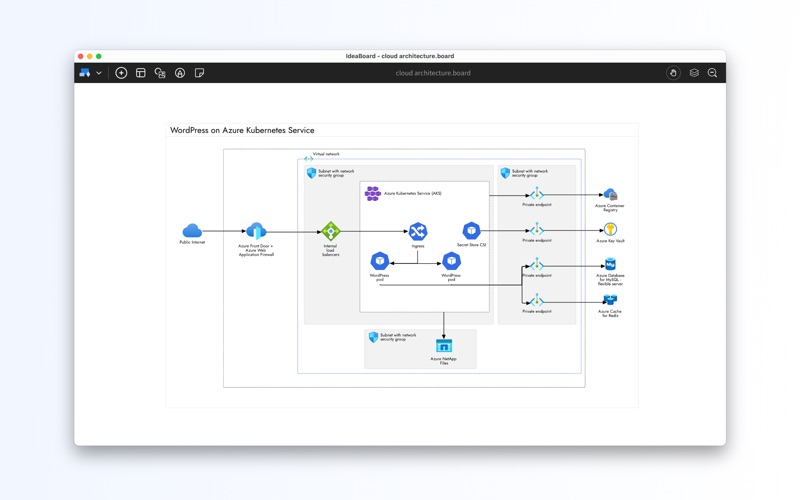Select the private endpoint icon pointing to MySQL database
Viewport: 800px width, 500px height.
tap(537, 265)
